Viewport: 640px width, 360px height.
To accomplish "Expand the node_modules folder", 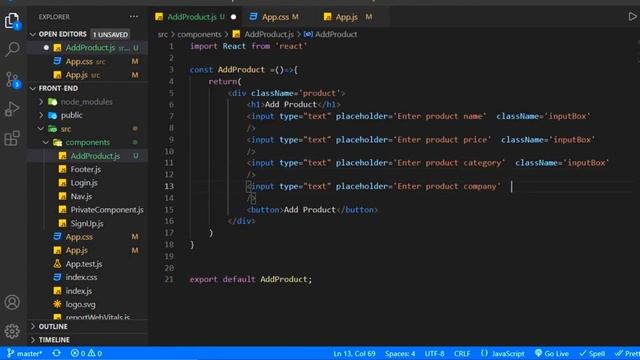I will tap(86, 102).
